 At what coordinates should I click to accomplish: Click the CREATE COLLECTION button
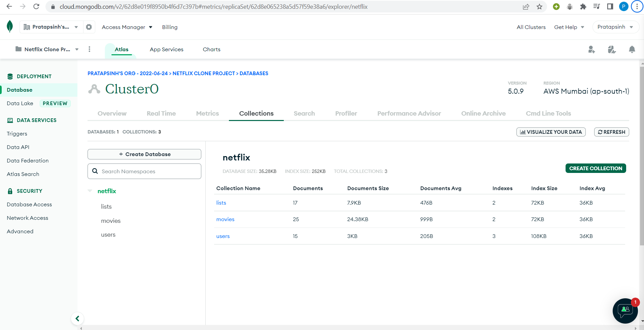(596, 168)
